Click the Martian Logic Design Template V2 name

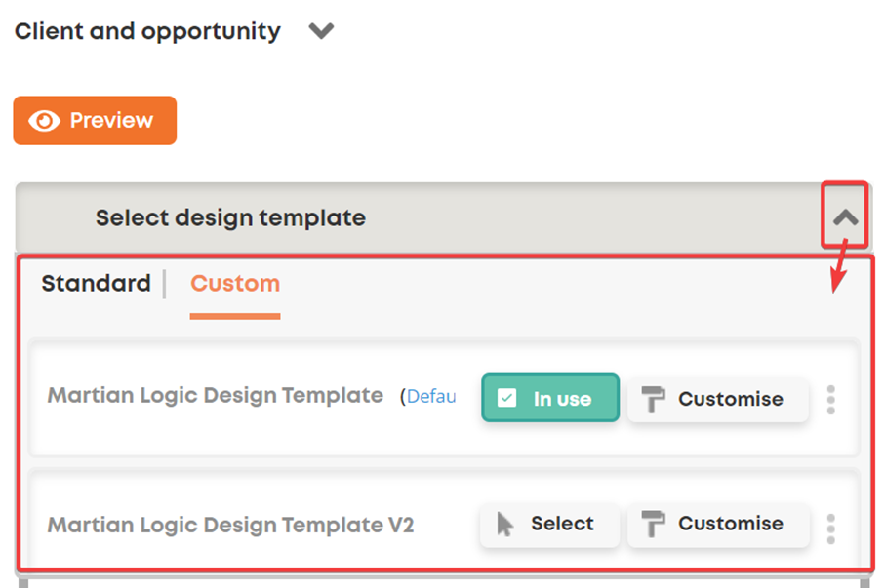(230, 525)
